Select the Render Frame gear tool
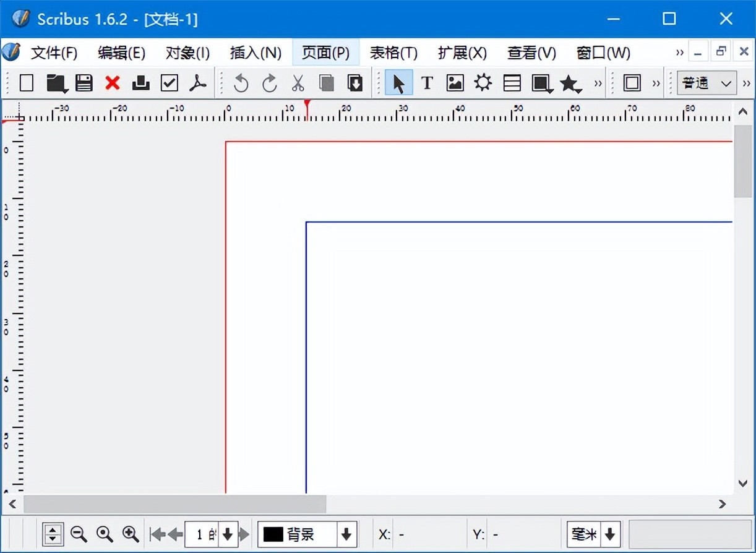The image size is (756, 553). pyautogui.click(x=483, y=83)
